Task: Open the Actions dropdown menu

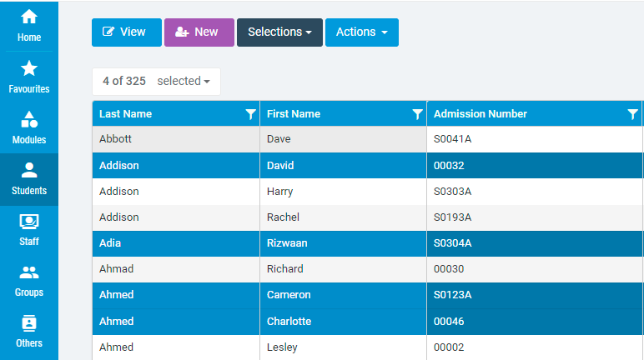Action: (x=362, y=32)
